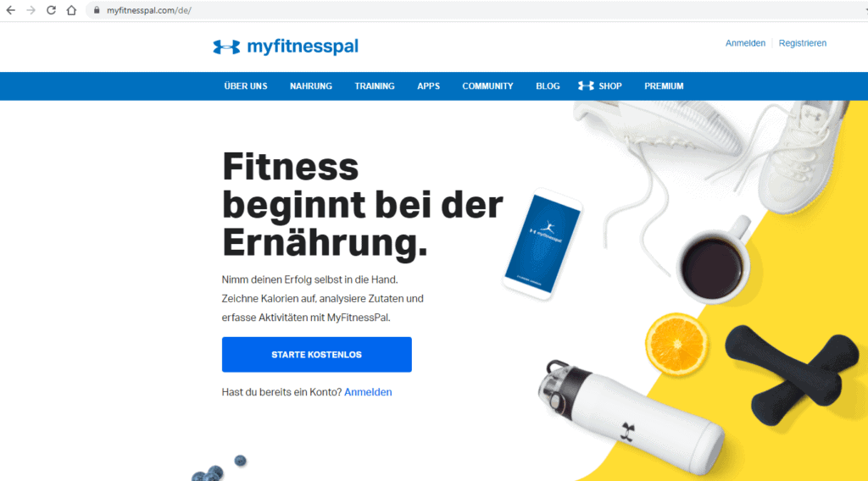
Task: Click the Registrieren link at top right
Action: pyautogui.click(x=802, y=43)
